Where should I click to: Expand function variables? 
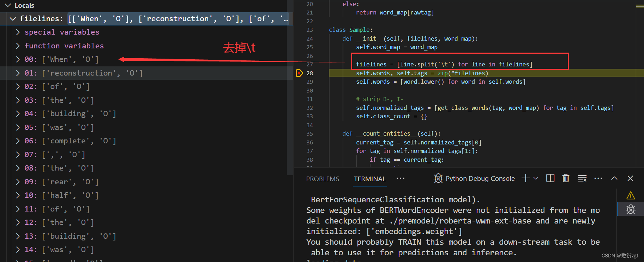[18, 46]
